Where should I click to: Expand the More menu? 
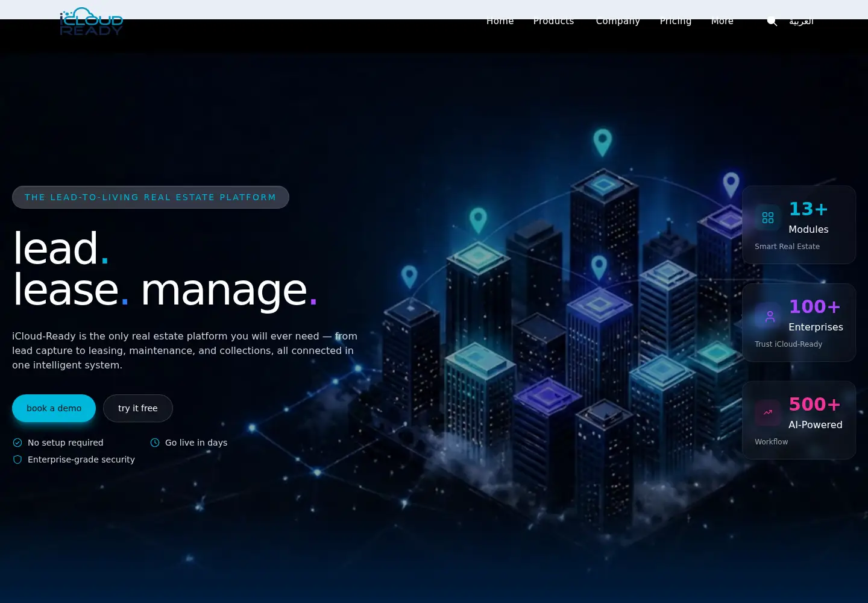[722, 21]
